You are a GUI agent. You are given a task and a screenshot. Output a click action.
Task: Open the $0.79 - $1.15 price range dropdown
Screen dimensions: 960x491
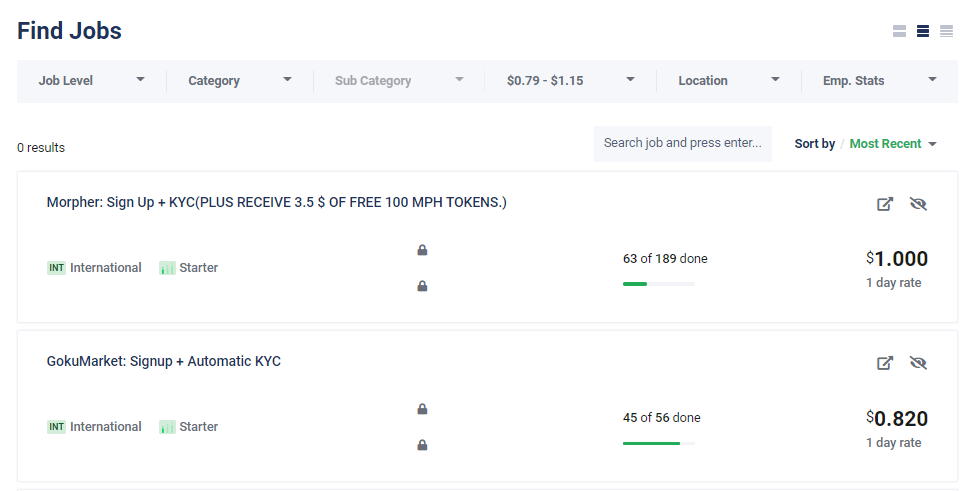pyautogui.click(x=570, y=80)
